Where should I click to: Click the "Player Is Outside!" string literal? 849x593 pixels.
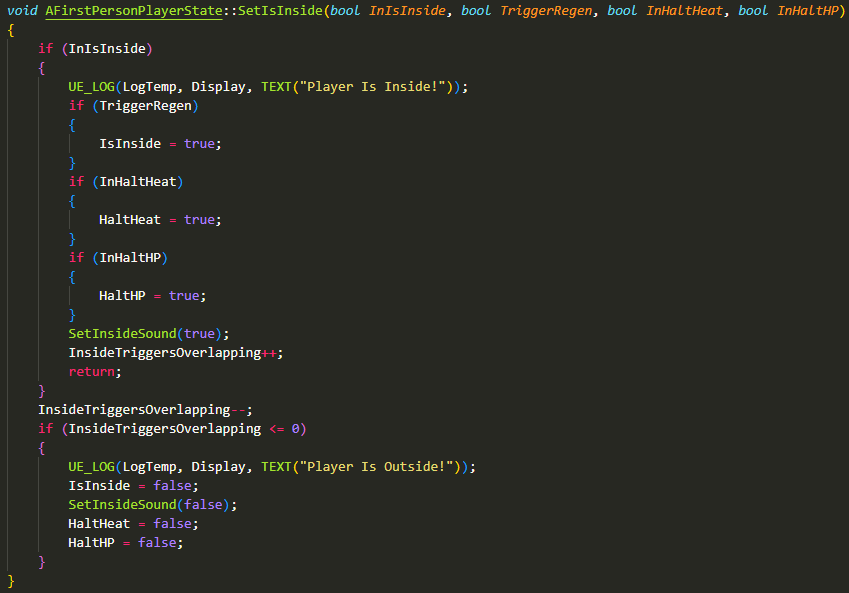click(x=379, y=467)
